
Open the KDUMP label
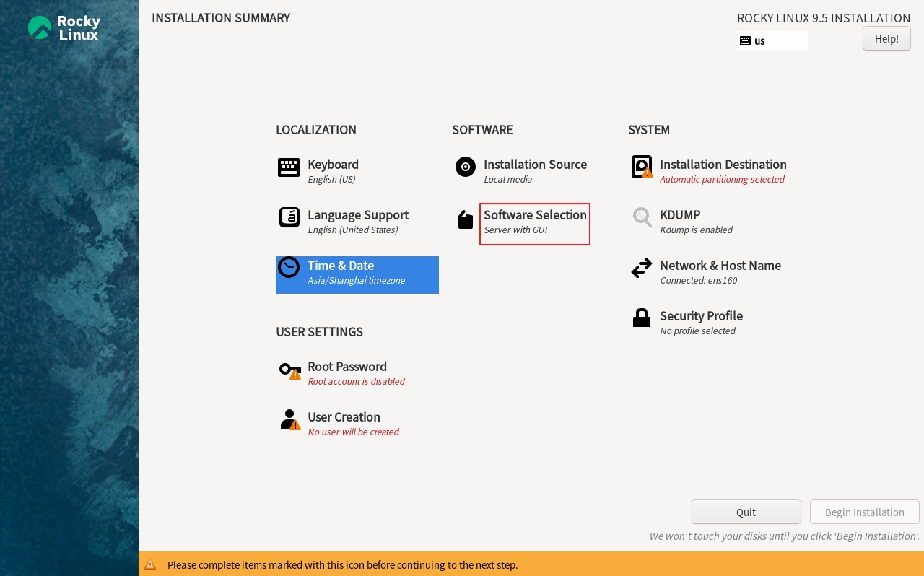680,215
